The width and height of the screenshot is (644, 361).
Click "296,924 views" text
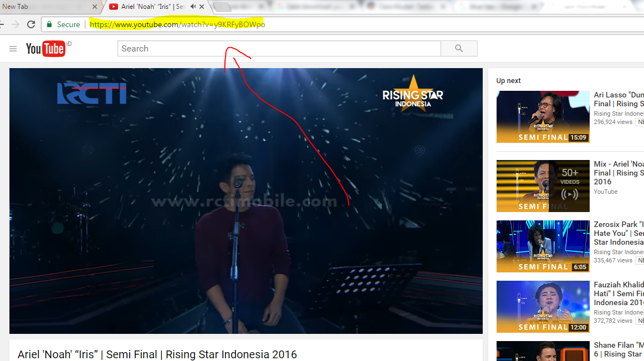tap(613, 122)
